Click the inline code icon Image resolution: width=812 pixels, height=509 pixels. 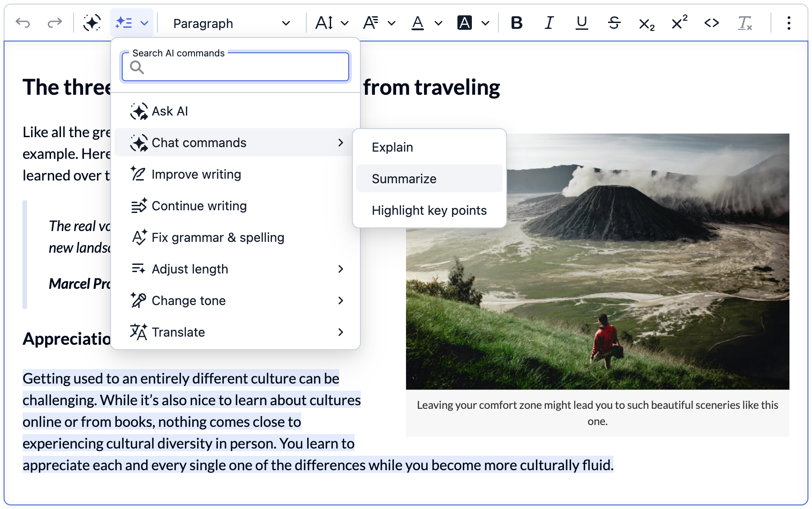(712, 23)
